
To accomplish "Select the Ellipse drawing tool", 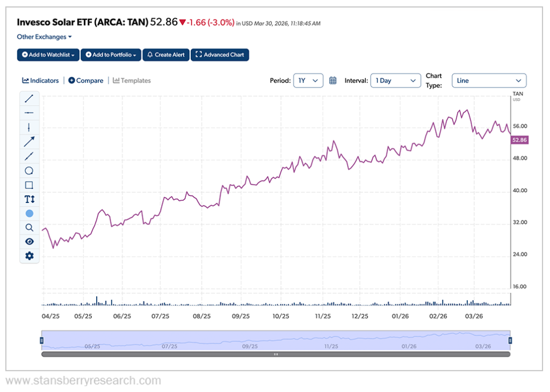I will [29, 170].
